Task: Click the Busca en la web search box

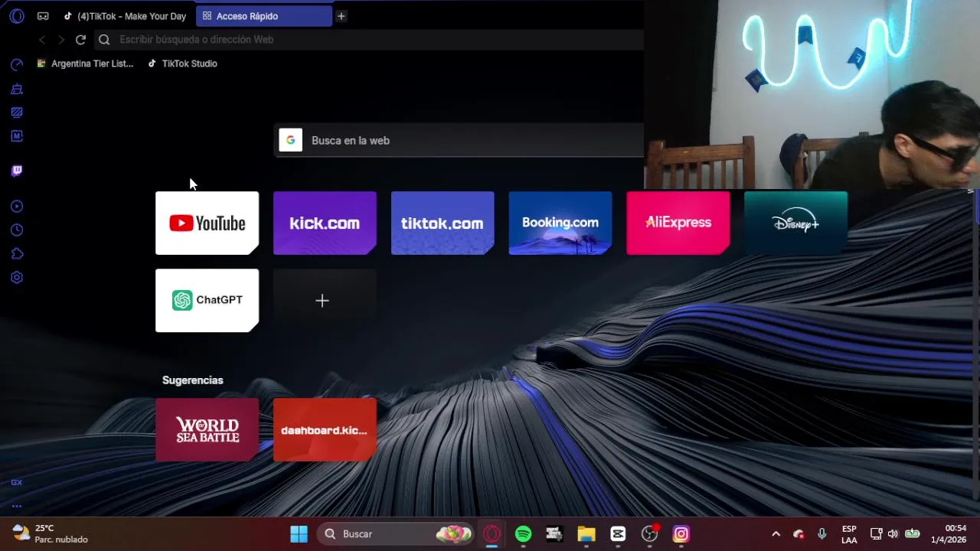Action: (x=459, y=141)
